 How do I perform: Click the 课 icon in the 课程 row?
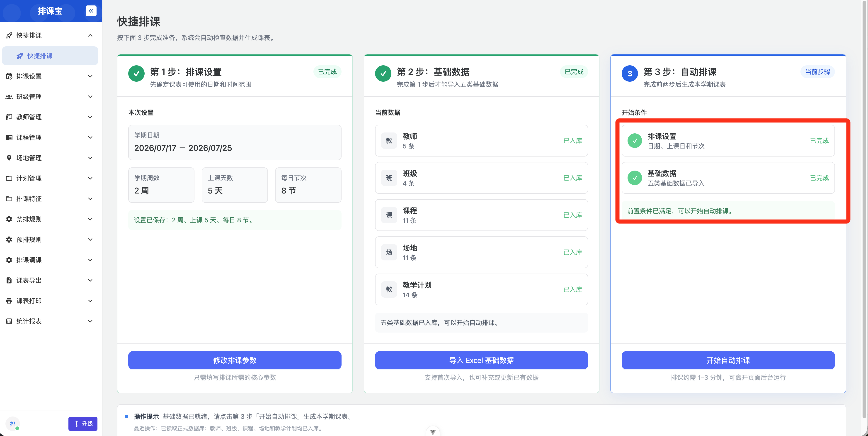point(389,215)
